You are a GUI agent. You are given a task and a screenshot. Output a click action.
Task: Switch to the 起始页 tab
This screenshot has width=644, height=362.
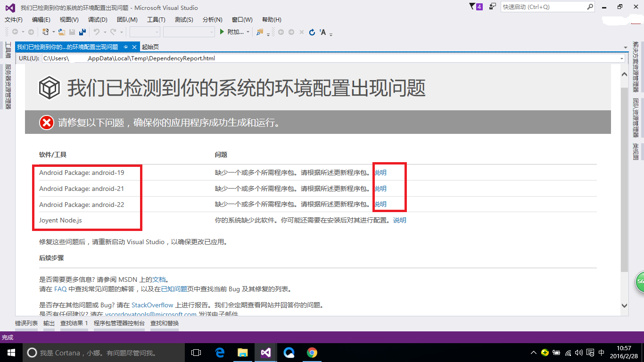pyautogui.click(x=150, y=47)
